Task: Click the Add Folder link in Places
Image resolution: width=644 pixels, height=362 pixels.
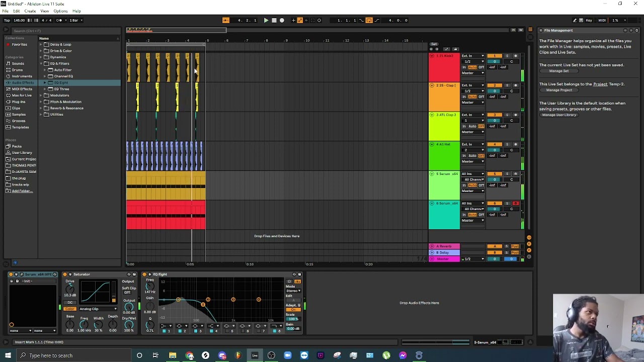Action: click(x=22, y=191)
